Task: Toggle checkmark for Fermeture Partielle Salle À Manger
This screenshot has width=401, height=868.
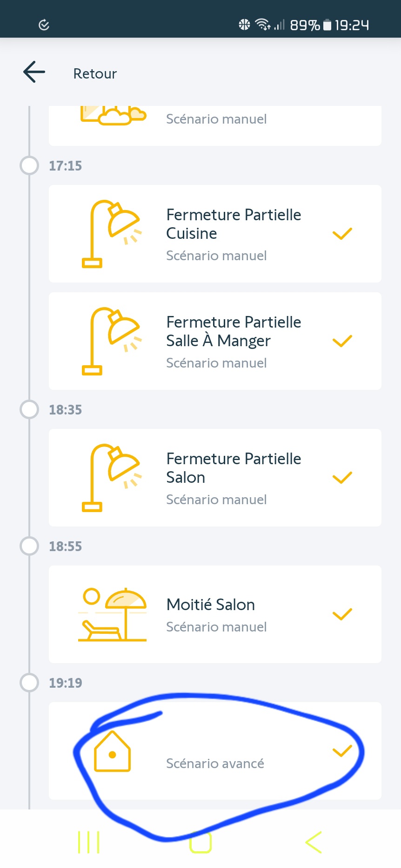Action: [x=342, y=341]
